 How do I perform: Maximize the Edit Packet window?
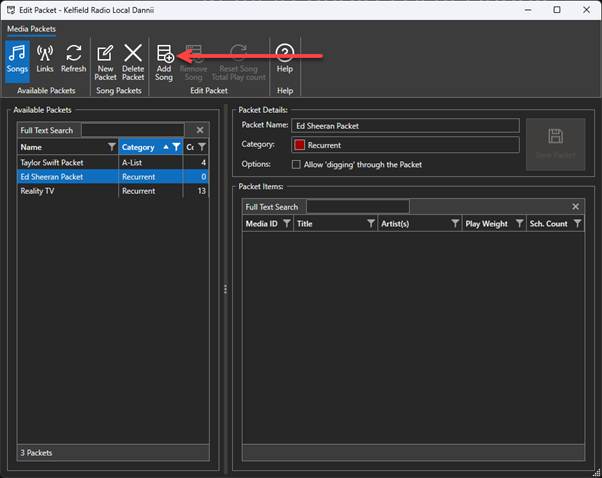[557, 10]
